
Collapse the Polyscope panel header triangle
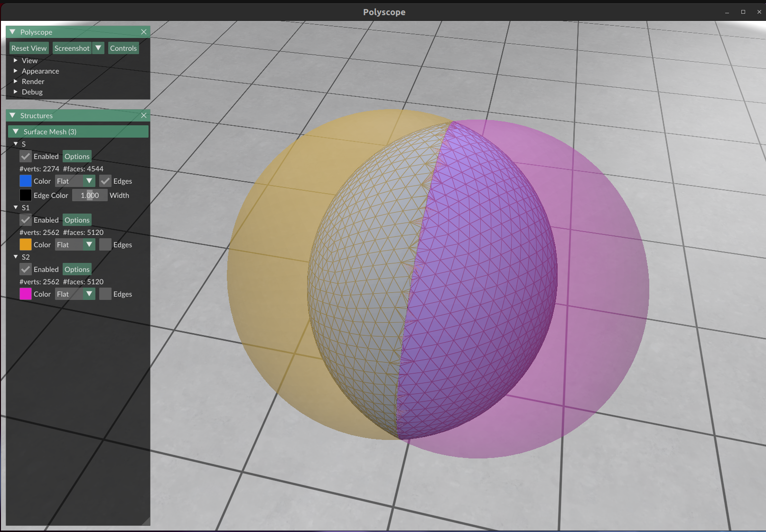[13, 32]
